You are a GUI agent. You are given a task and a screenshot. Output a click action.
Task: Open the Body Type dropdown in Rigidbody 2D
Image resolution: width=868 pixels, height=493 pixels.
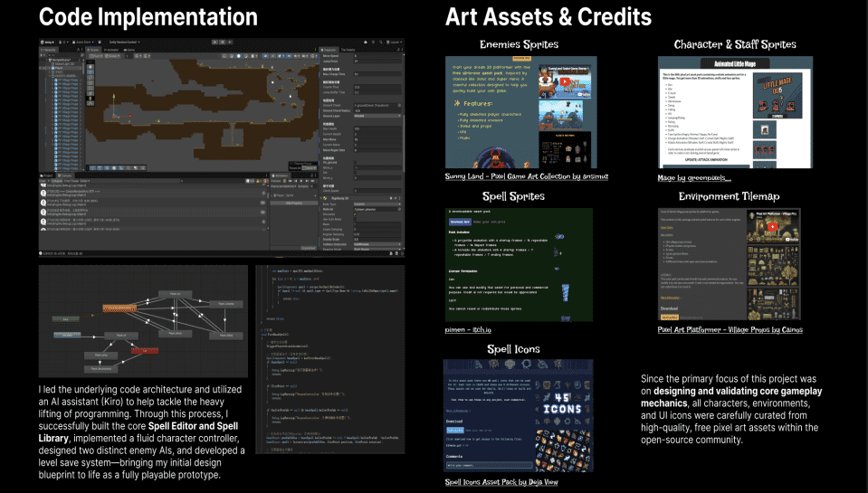377,204
